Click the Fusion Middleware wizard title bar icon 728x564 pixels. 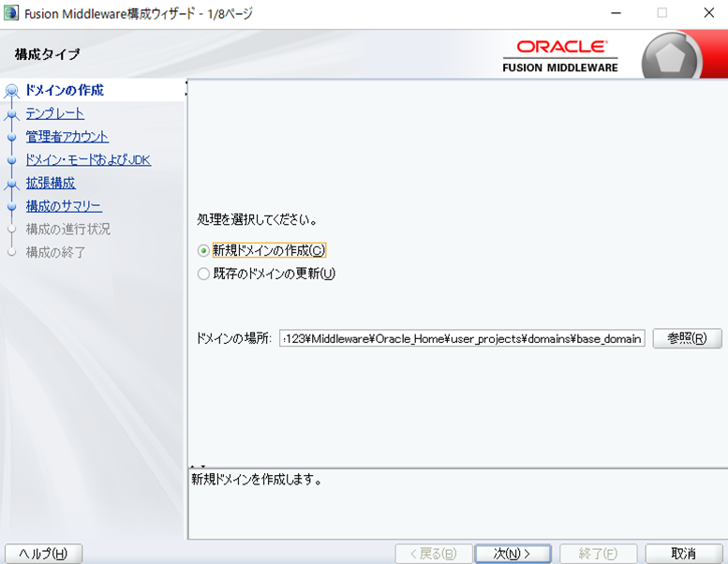coord(11,13)
